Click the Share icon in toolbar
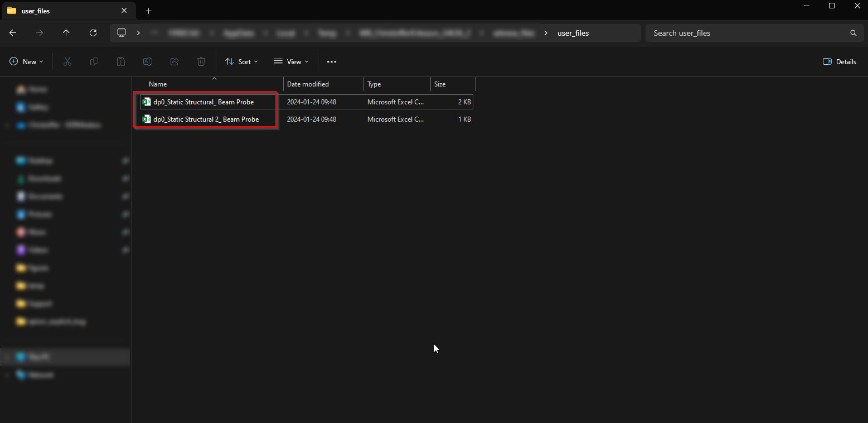The image size is (868, 423). [x=174, y=61]
